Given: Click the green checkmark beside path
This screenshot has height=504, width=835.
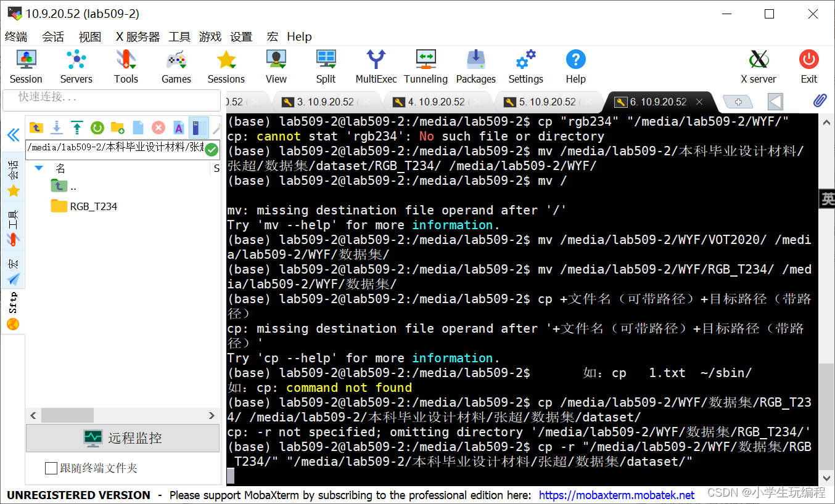Looking at the screenshot, I should pyautogui.click(x=212, y=149).
